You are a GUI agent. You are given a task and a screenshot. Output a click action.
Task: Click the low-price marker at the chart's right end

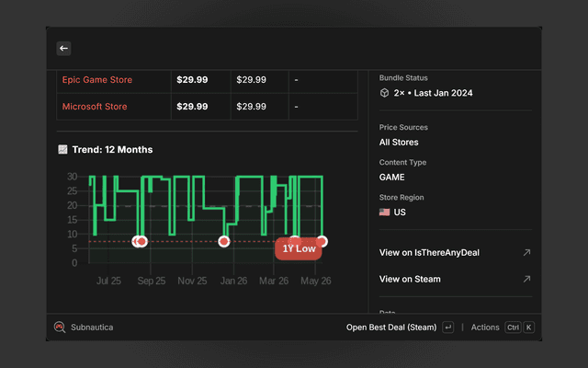click(x=322, y=241)
